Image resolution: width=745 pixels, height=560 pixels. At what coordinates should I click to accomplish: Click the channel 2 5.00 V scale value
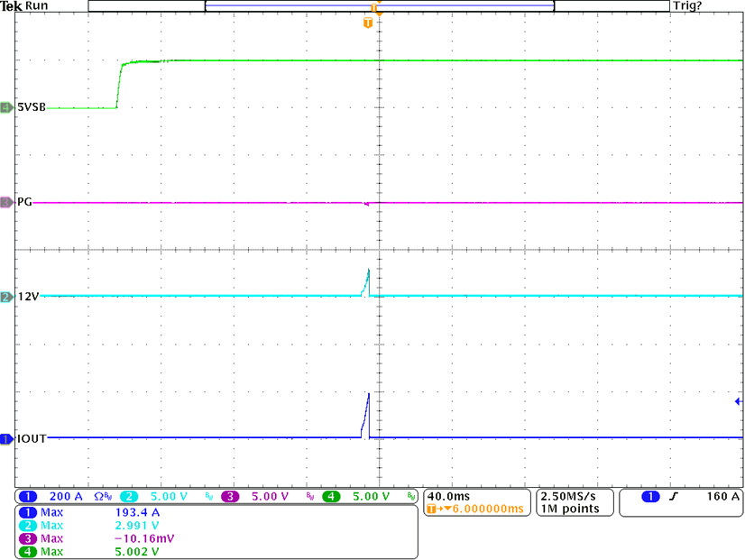[x=169, y=496]
